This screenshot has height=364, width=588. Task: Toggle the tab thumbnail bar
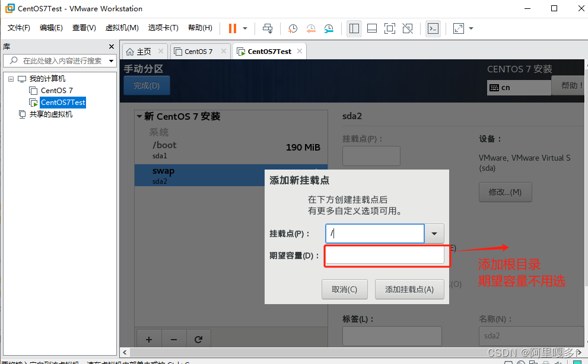[x=372, y=28]
